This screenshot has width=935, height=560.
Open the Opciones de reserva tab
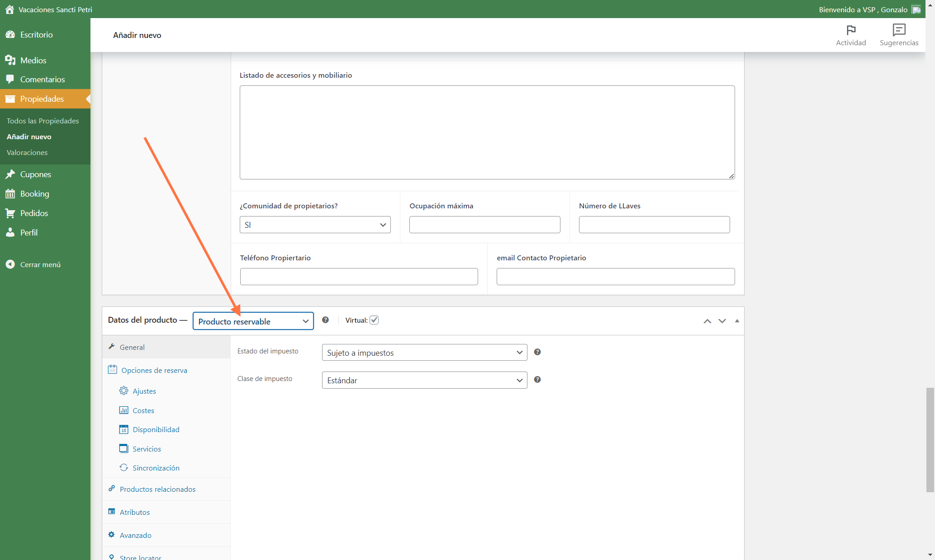pos(166,370)
